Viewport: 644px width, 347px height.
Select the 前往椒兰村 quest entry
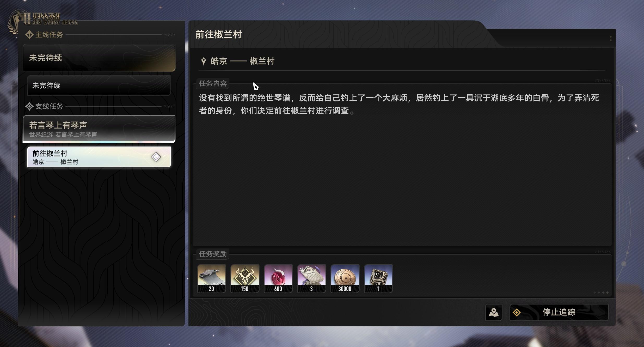pos(99,157)
